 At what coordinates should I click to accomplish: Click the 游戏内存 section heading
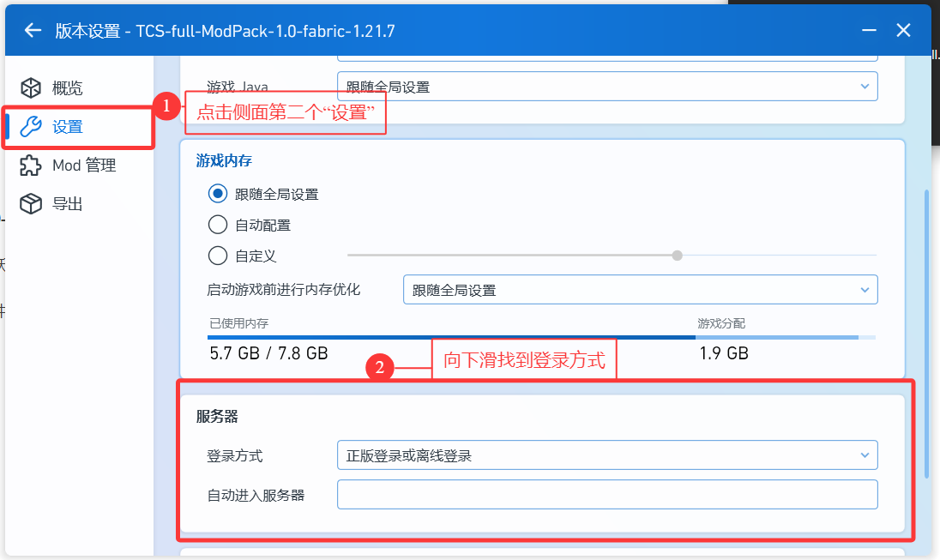tap(224, 160)
